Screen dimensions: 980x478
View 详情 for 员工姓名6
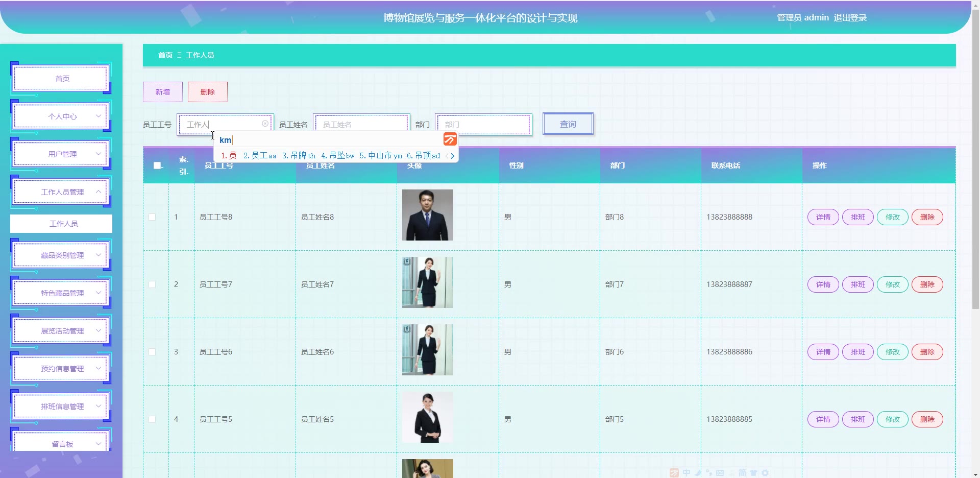click(x=823, y=352)
